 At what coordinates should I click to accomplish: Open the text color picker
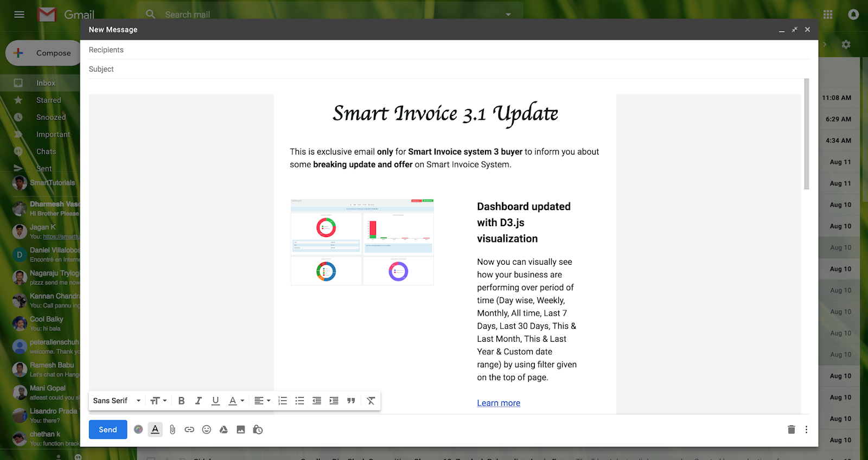[x=236, y=401]
